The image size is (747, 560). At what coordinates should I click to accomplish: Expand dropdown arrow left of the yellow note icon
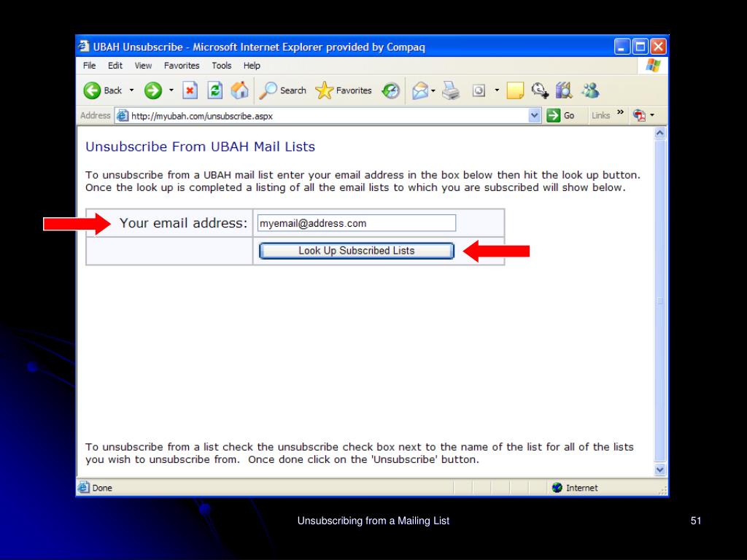[x=497, y=90]
